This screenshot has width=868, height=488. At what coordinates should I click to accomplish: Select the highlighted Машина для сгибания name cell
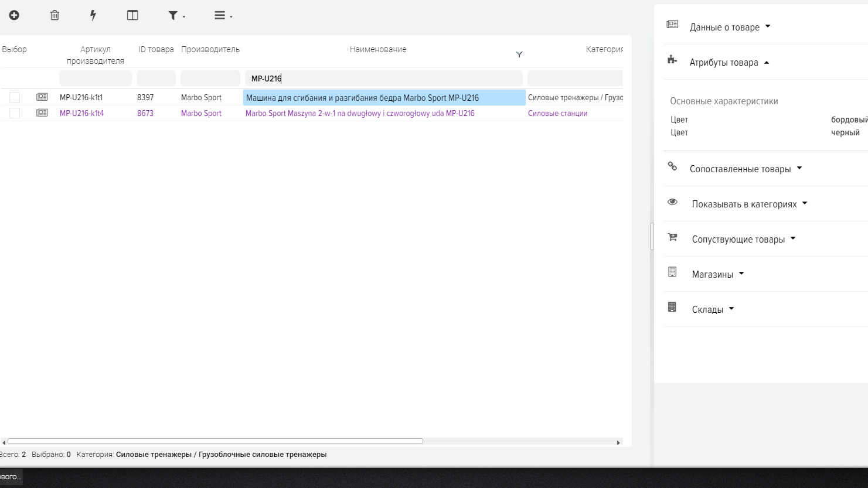click(384, 98)
